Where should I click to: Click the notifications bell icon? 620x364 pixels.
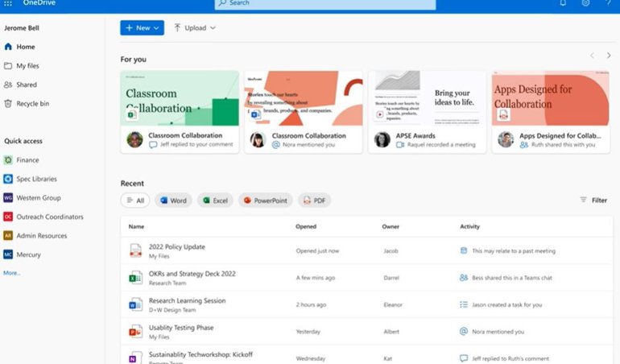[563, 3]
